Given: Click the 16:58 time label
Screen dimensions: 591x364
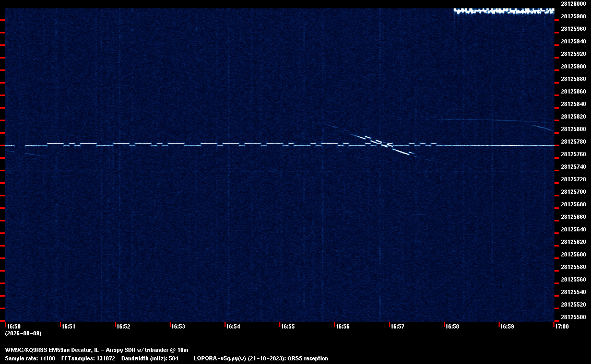Looking at the screenshot, I should pos(452,326).
